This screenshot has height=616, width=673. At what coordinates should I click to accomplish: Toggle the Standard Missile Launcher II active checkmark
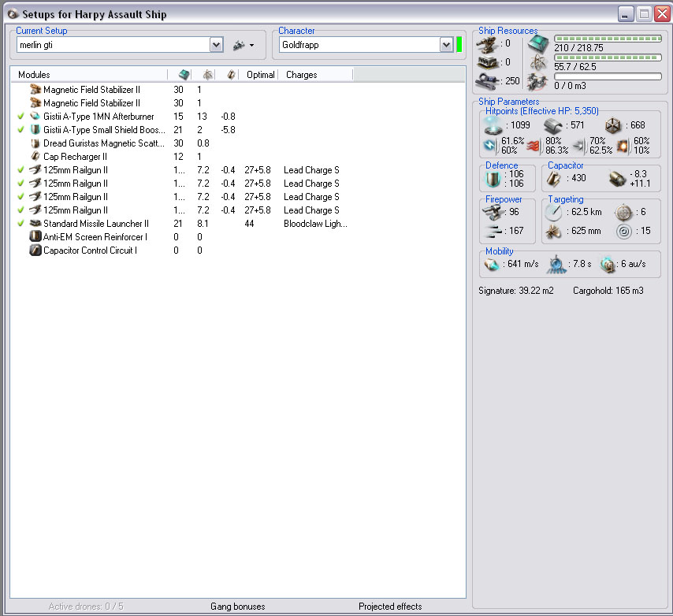coord(20,223)
